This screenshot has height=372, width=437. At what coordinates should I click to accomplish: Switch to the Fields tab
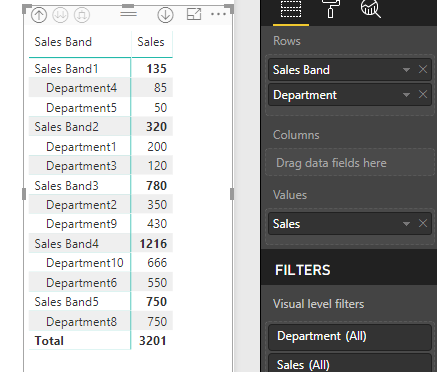pos(291,9)
